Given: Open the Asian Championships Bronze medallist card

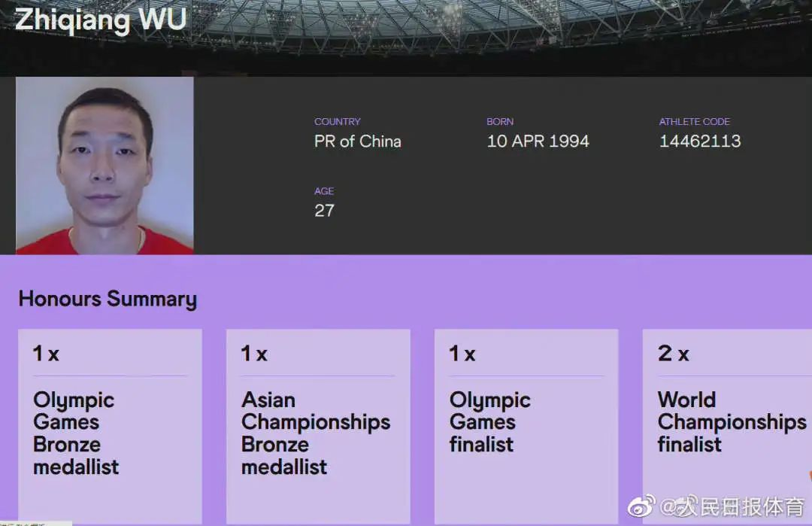Looking at the screenshot, I should pyautogui.click(x=318, y=425).
